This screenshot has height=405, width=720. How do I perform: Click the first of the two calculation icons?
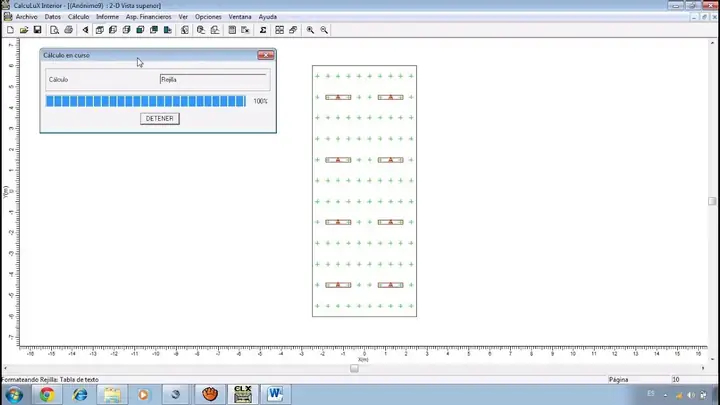point(201,30)
